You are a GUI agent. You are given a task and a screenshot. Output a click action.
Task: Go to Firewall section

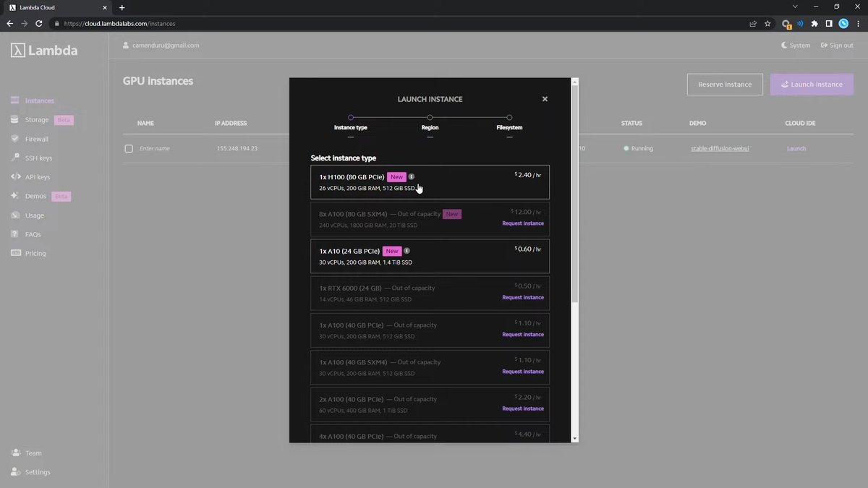point(37,139)
